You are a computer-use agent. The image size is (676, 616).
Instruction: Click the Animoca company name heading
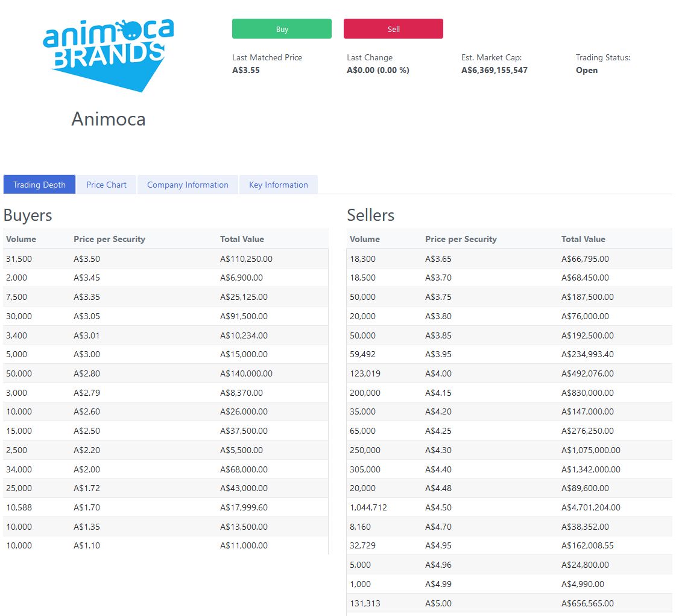(108, 119)
